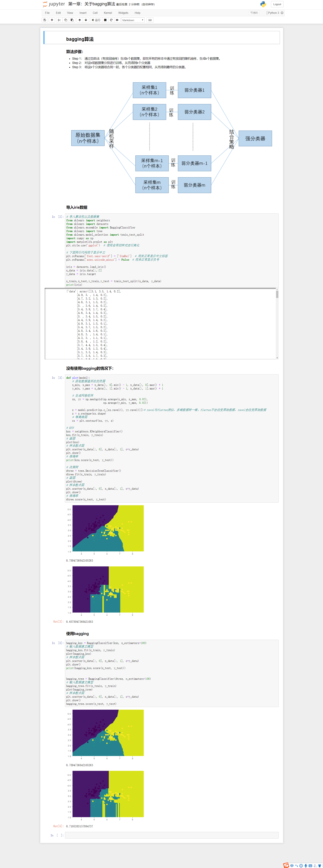The image size is (323, 868).
Task: Click the output area scrollbar thumb
Action: pyautogui.click(x=277, y=295)
